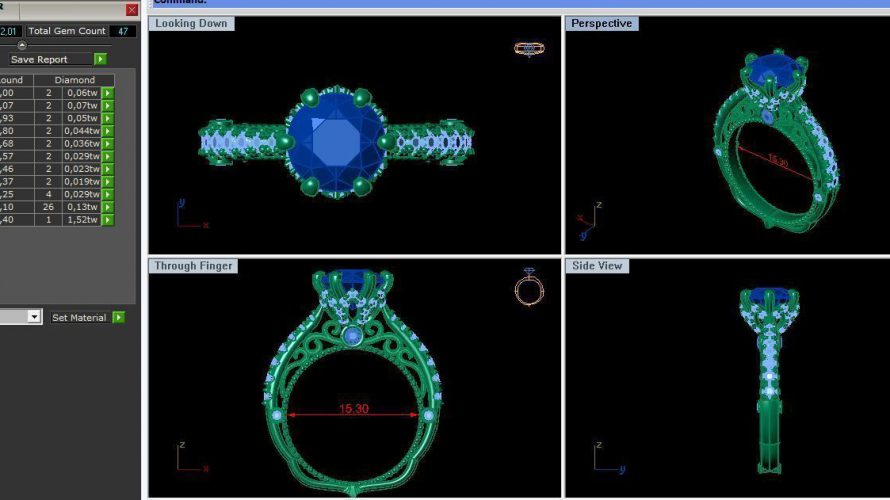
Task: Click green arrow in the 0,036tw row
Action: click(108, 144)
